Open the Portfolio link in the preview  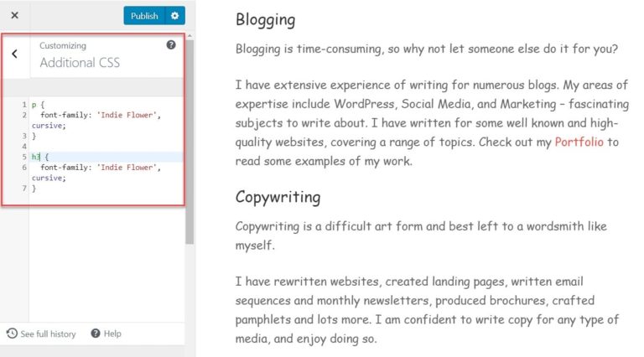click(579, 142)
